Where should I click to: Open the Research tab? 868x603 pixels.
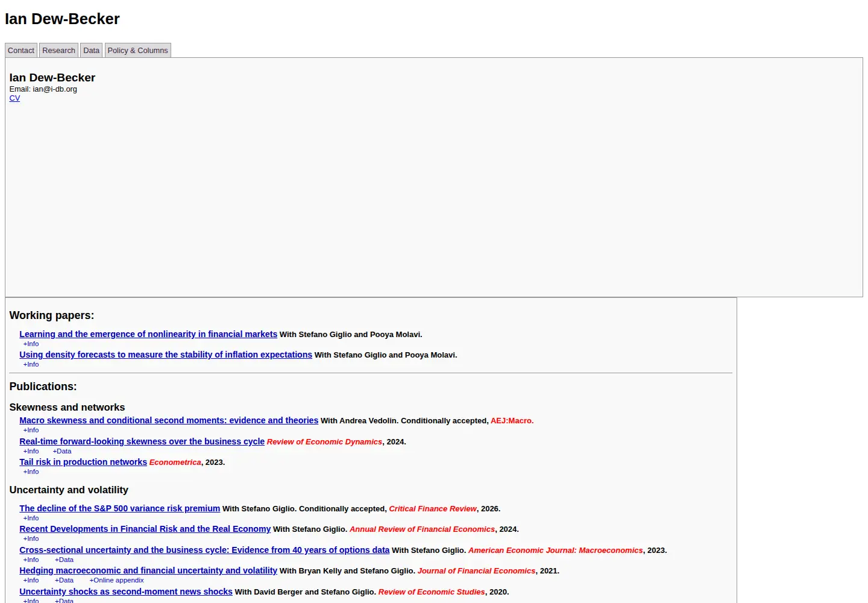click(58, 50)
